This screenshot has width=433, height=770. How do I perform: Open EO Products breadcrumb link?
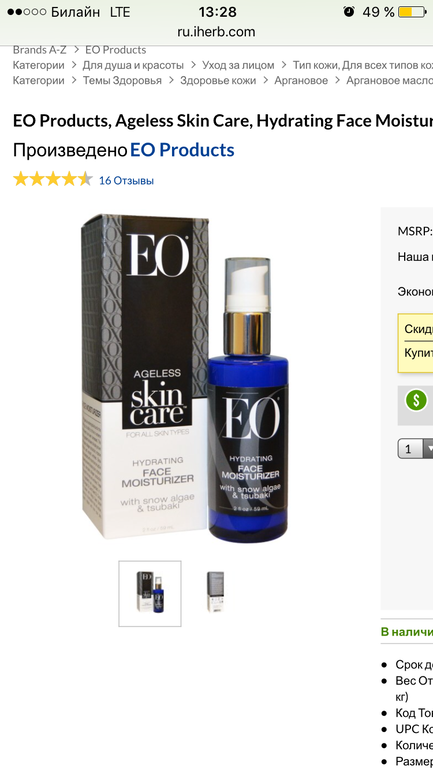[x=115, y=50]
